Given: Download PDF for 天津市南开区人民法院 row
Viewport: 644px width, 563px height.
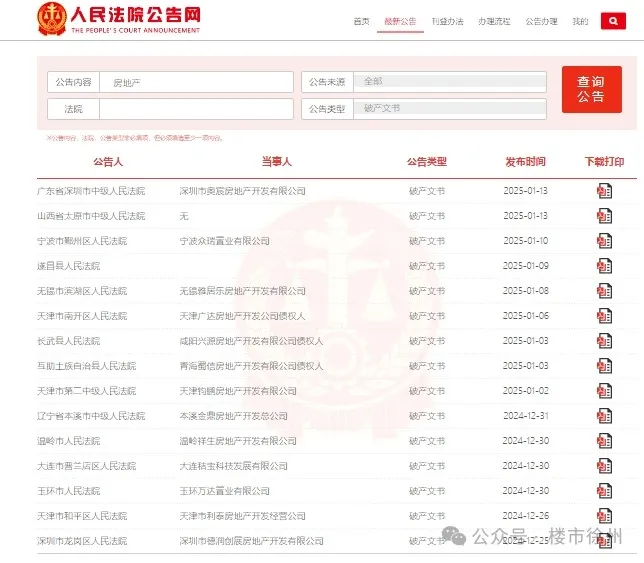Looking at the screenshot, I should 604,316.
